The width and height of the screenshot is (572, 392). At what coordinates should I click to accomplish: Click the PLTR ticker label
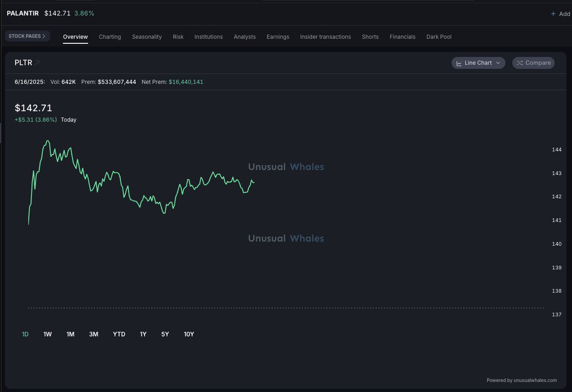coord(23,62)
